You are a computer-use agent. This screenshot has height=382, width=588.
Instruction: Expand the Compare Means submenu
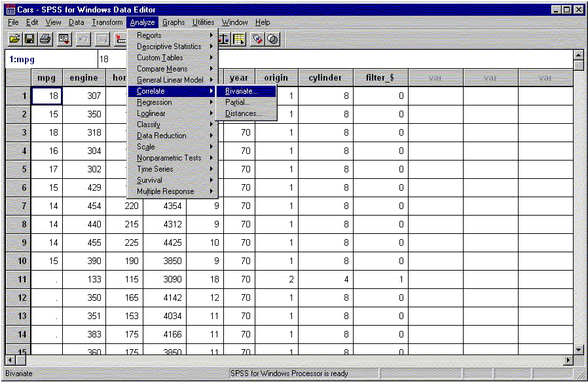(172, 69)
